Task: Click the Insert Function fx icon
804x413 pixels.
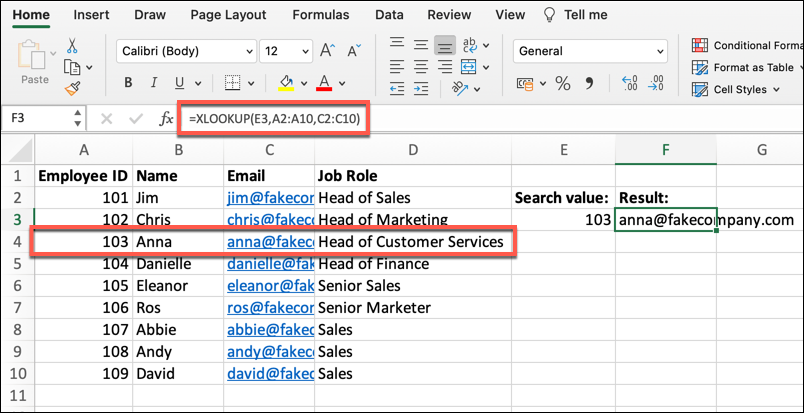Action: [x=166, y=118]
